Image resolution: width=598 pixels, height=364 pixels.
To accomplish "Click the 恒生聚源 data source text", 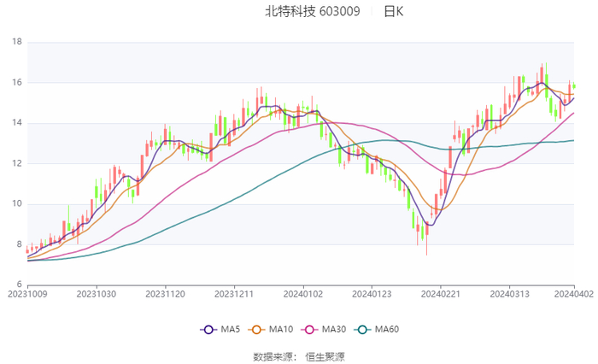I will [325, 355].
